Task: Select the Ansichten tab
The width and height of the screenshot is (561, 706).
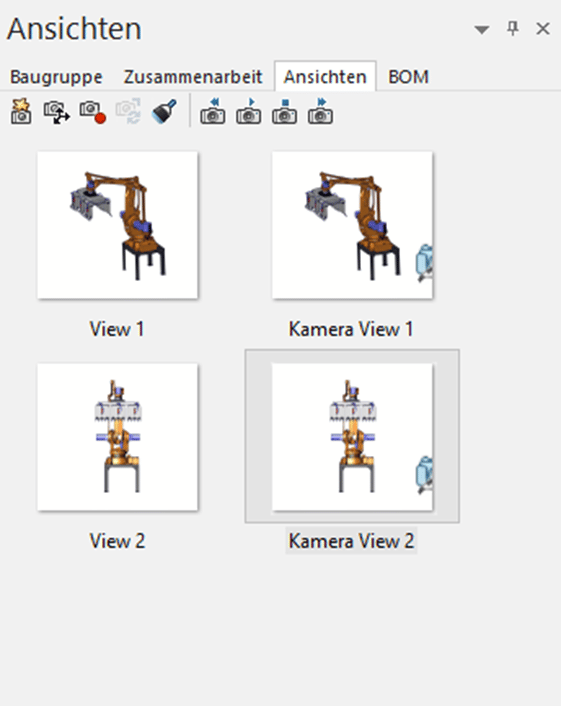Action: coord(325,77)
